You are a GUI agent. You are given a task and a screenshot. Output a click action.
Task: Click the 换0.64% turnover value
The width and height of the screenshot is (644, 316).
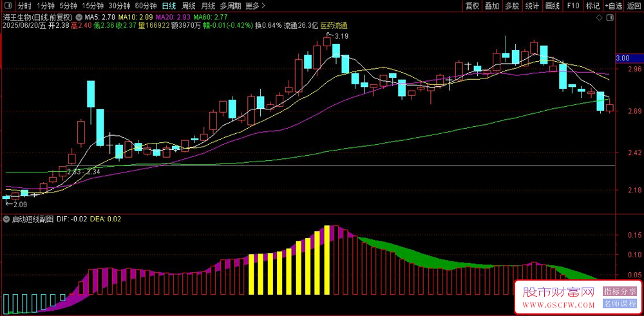(x=268, y=26)
